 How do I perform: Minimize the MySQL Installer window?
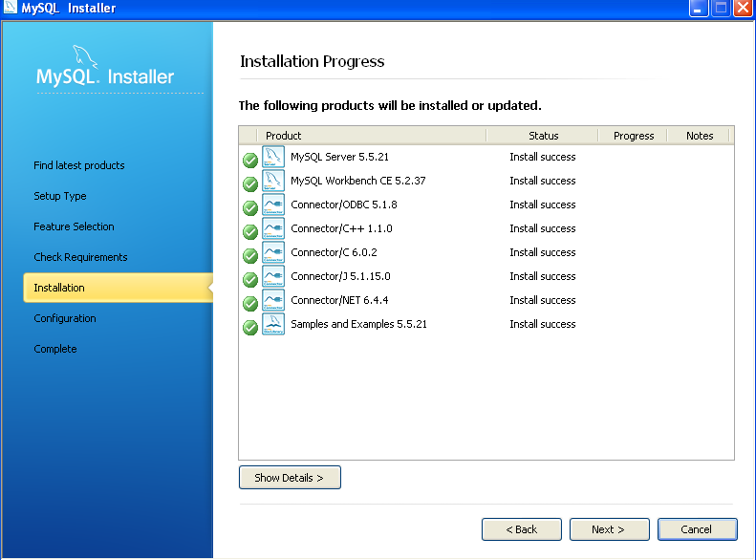click(x=698, y=9)
